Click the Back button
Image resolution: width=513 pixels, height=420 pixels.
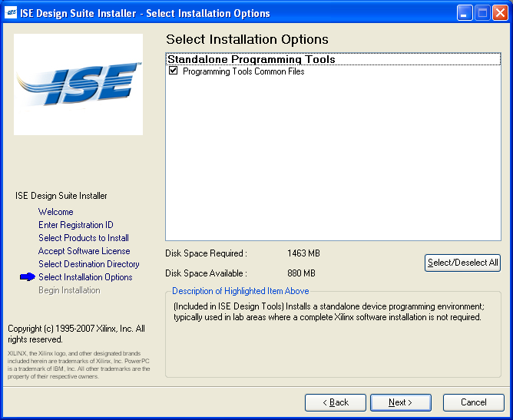[335, 402]
